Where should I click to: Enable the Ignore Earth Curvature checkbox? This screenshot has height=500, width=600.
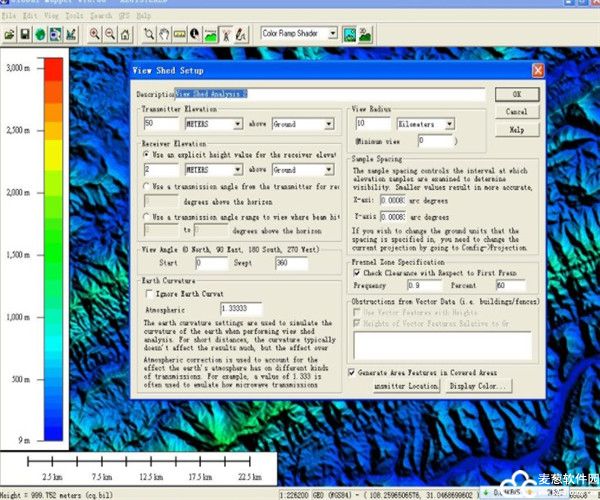click(150, 295)
